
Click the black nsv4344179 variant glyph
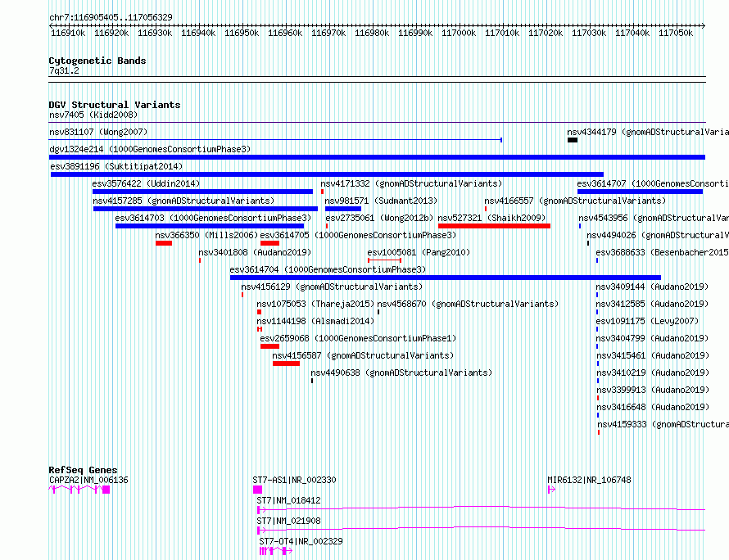(x=573, y=140)
